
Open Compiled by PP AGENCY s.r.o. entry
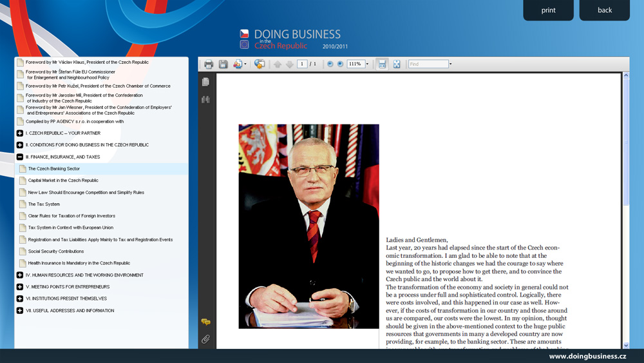pos(74,121)
